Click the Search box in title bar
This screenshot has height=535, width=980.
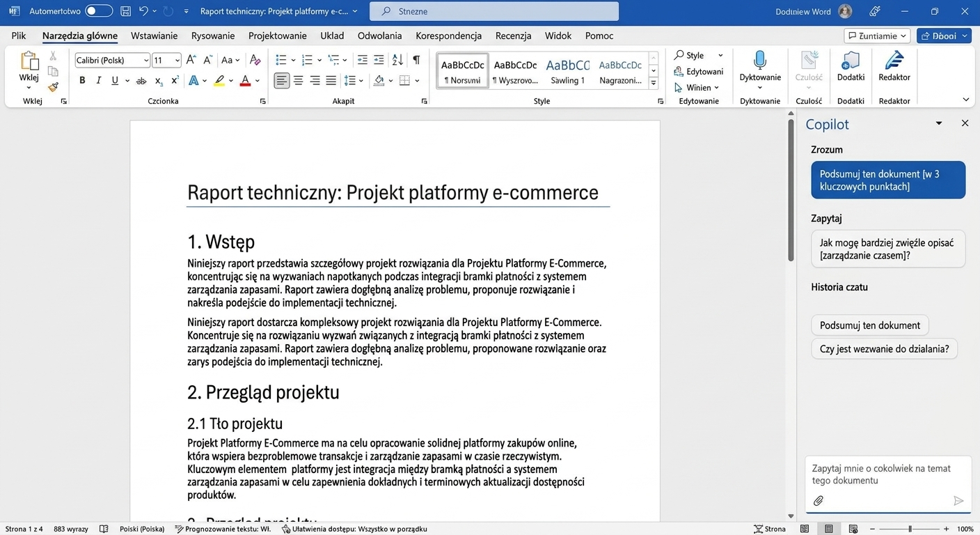point(493,11)
